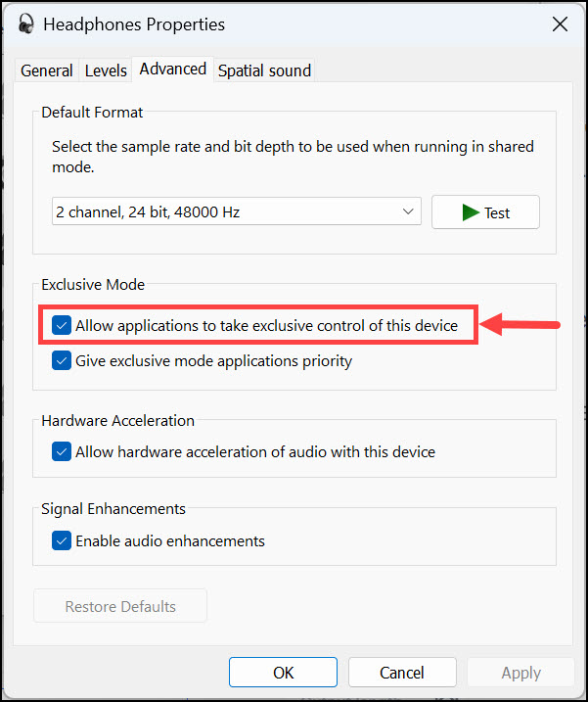Click the 'Enable audio enhancements' label text
This screenshot has width=588, height=702.
(170, 540)
